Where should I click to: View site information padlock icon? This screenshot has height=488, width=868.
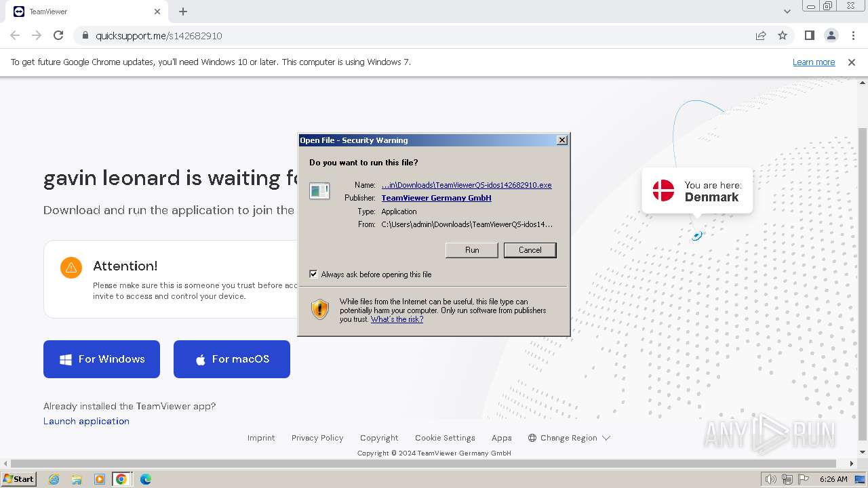(x=85, y=35)
